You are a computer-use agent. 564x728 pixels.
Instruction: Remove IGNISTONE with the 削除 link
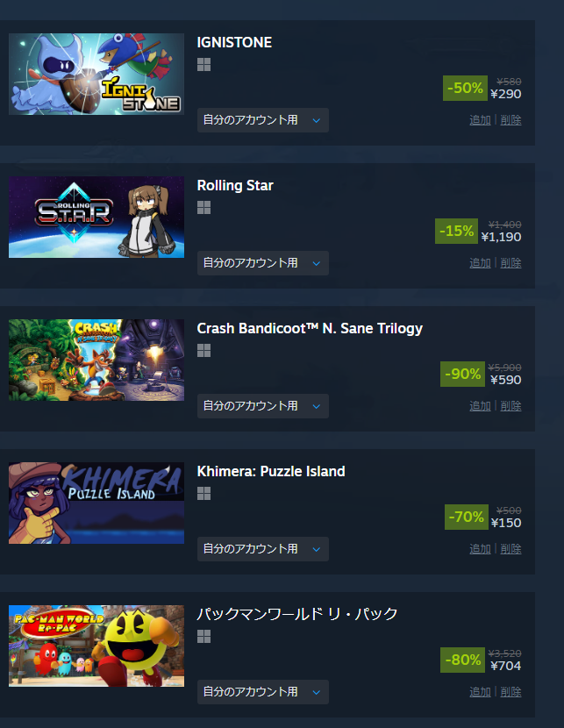point(510,120)
